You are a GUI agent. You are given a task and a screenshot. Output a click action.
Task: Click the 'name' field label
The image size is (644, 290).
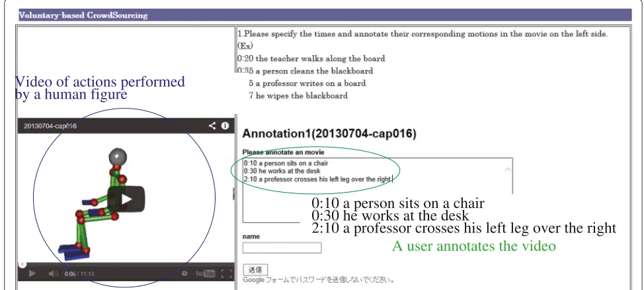click(x=251, y=236)
